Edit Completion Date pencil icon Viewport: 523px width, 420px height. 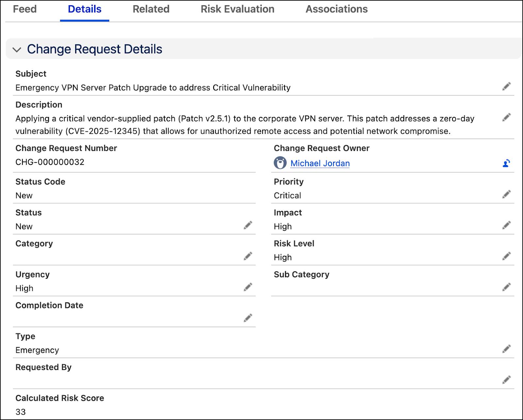(248, 318)
